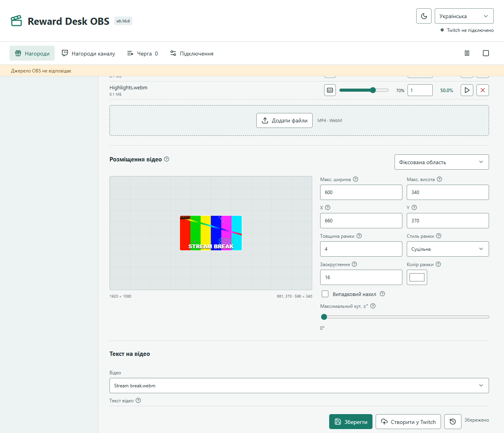The height and width of the screenshot is (433, 504).
Task: Show help for Заокруглення
Action: (x=354, y=264)
